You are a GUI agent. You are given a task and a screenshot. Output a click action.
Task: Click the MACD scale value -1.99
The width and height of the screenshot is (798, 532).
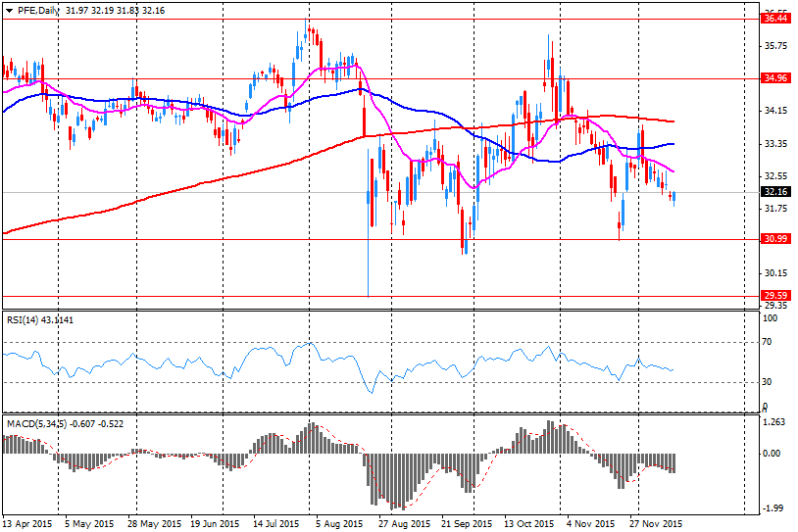pos(774,508)
